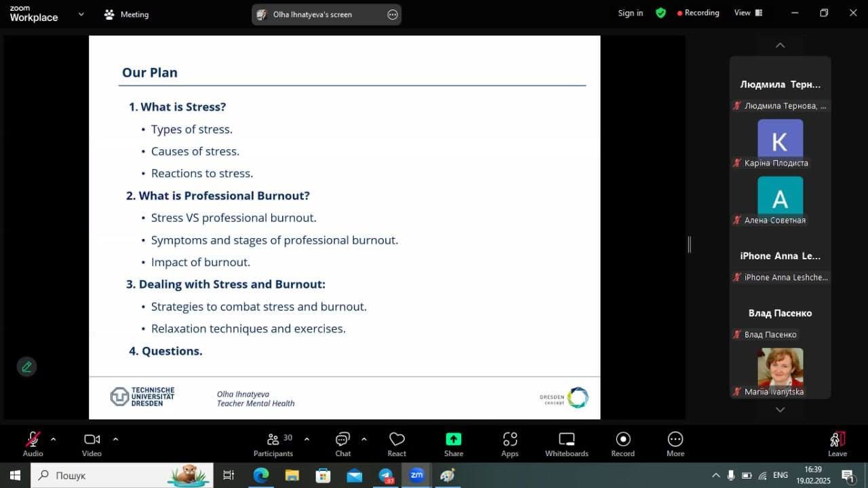The height and width of the screenshot is (488, 868).
Task: Expand the Chat options arrow
Action: click(x=364, y=439)
